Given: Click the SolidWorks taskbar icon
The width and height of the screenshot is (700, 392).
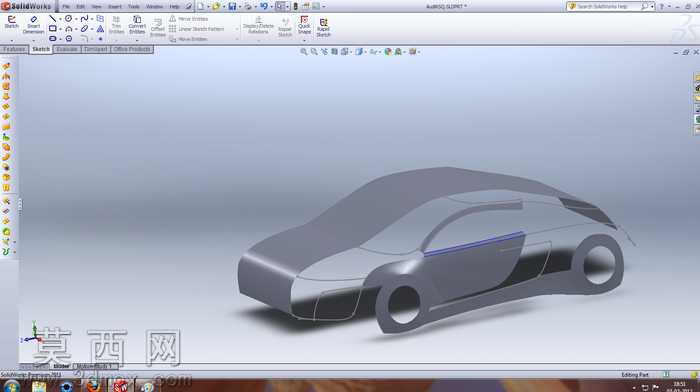Looking at the screenshot, I should tap(120, 386).
